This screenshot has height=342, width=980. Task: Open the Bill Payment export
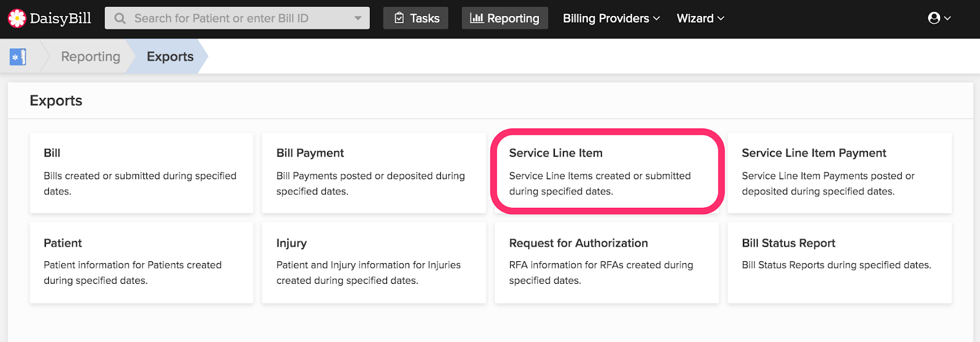point(374,173)
